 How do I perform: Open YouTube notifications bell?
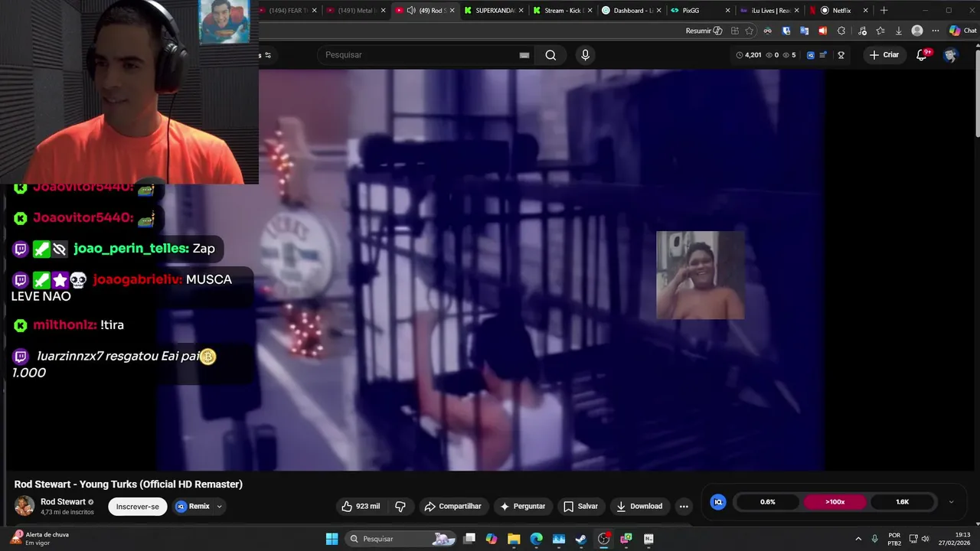coord(922,55)
